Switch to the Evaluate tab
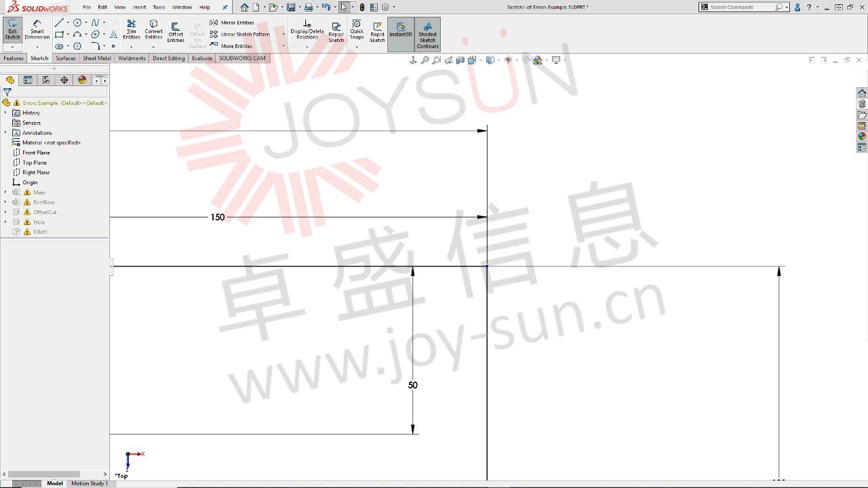868x488 pixels. pos(202,58)
